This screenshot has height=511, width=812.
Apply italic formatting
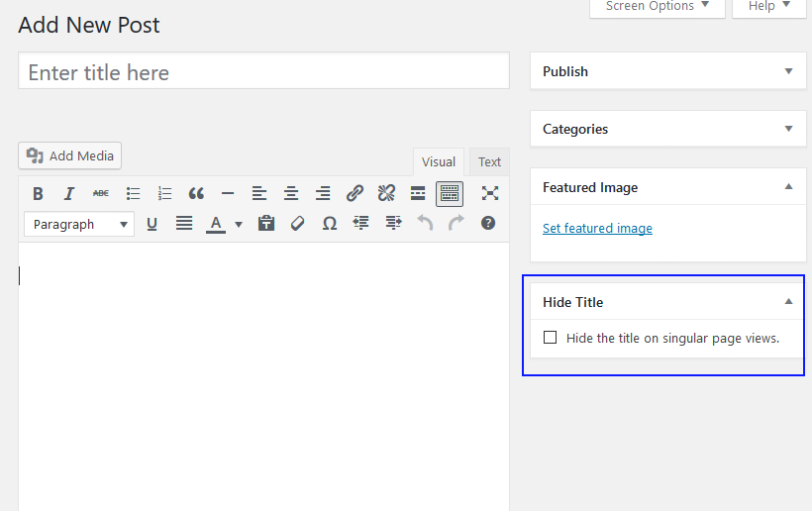pyautogui.click(x=69, y=194)
